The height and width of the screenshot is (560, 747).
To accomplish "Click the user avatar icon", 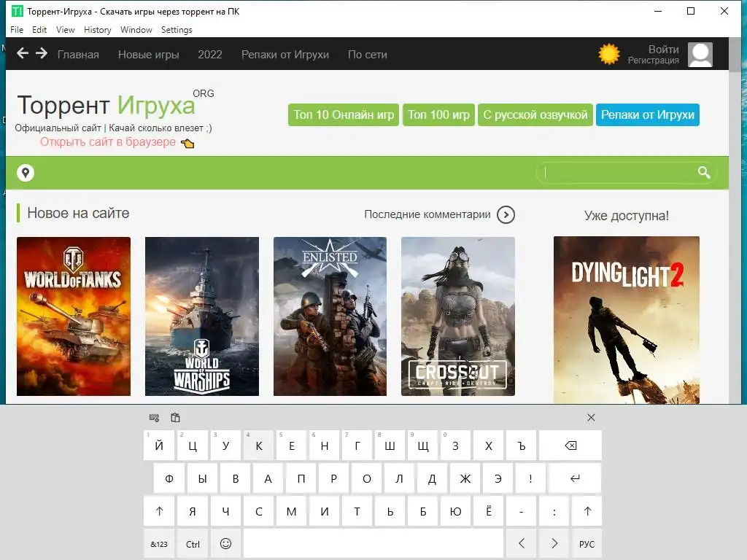I will click(700, 55).
